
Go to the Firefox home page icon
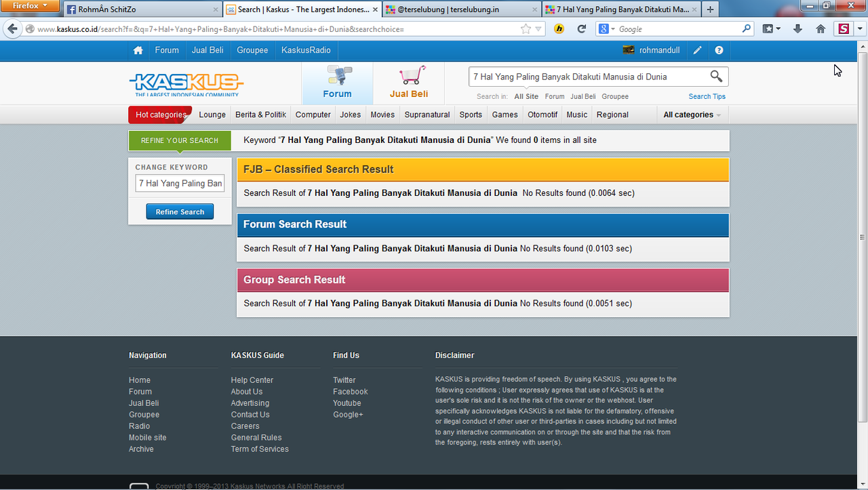coord(821,29)
